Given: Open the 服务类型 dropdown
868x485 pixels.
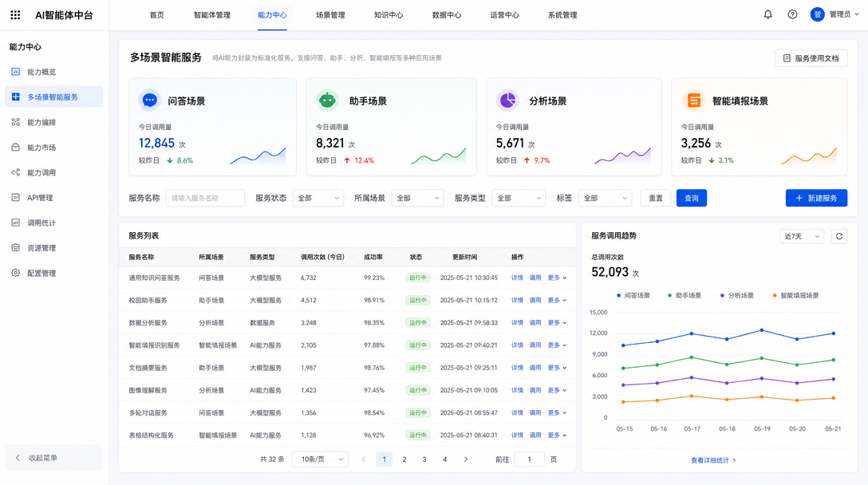Looking at the screenshot, I should click(519, 198).
